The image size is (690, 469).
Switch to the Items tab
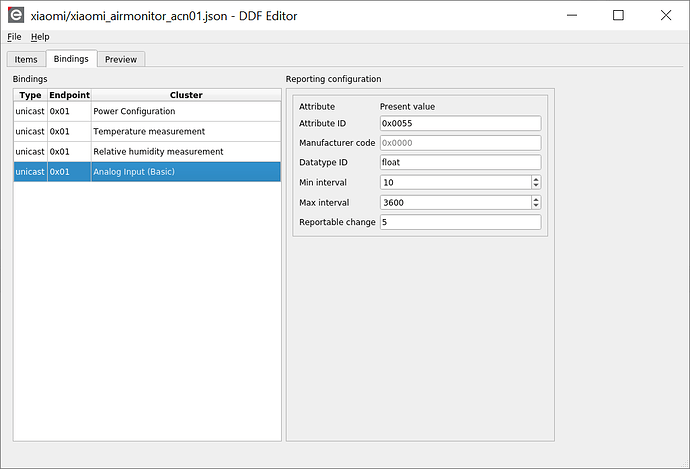[26, 59]
